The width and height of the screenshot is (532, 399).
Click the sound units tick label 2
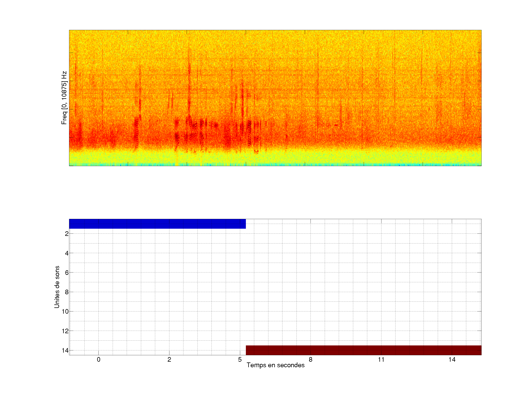pyautogui.click(x=67, y=234)
